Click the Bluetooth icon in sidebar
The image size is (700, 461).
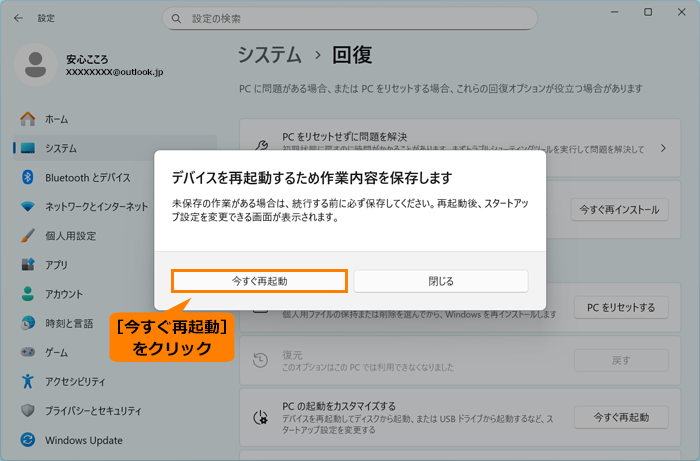pos(28,177)
